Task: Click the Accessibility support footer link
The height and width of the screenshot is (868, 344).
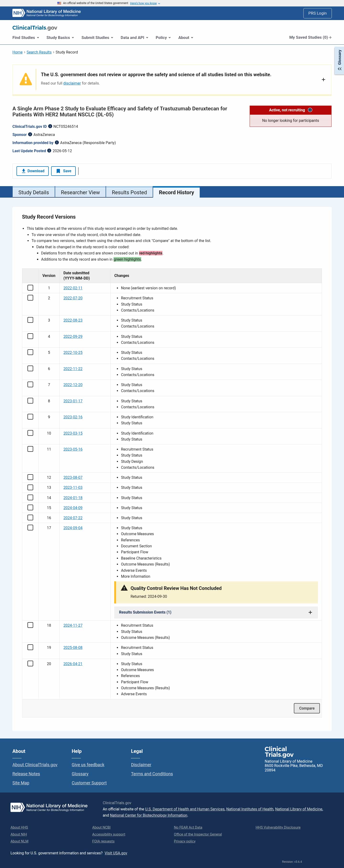Action: [x=108, y=834]
